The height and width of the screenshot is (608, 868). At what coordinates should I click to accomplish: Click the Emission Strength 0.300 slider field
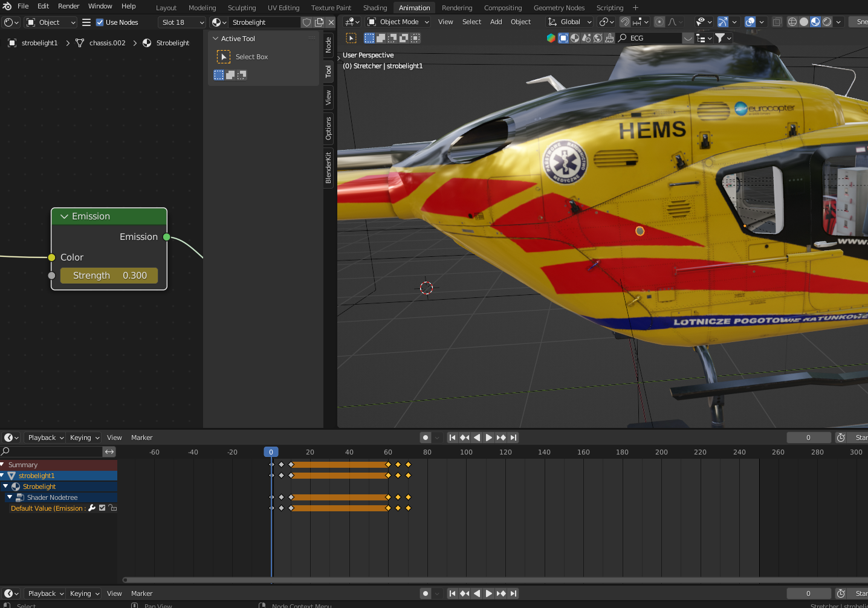click(x=109, y=276)
